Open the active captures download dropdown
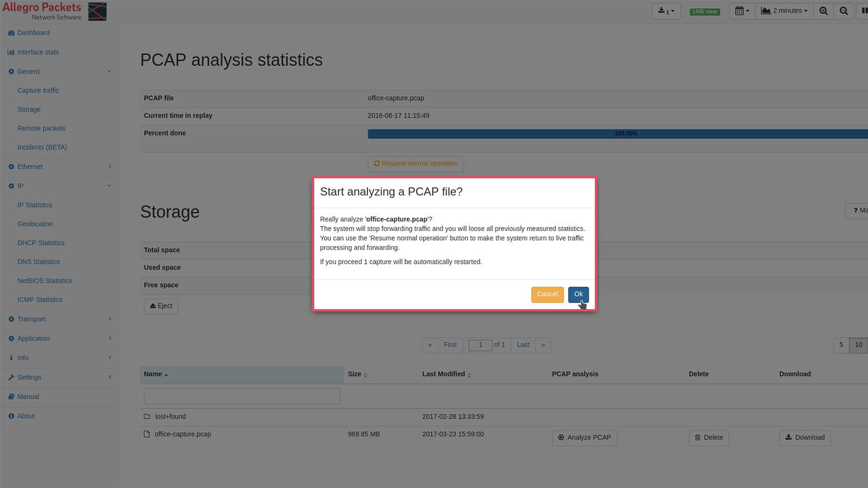 [x=666, y=11]
